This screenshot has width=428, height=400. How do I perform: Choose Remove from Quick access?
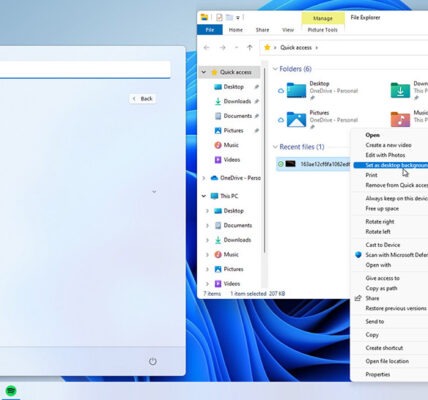(x=396, y=185)
